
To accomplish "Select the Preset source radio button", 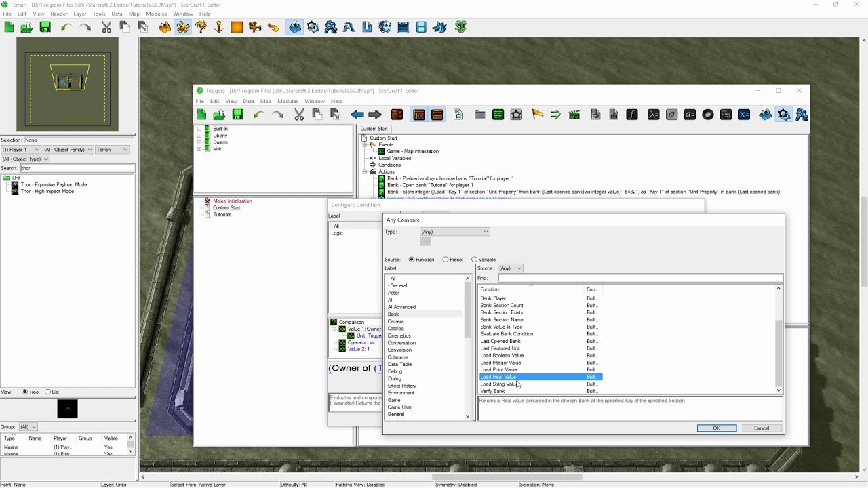I will [446, 260].
